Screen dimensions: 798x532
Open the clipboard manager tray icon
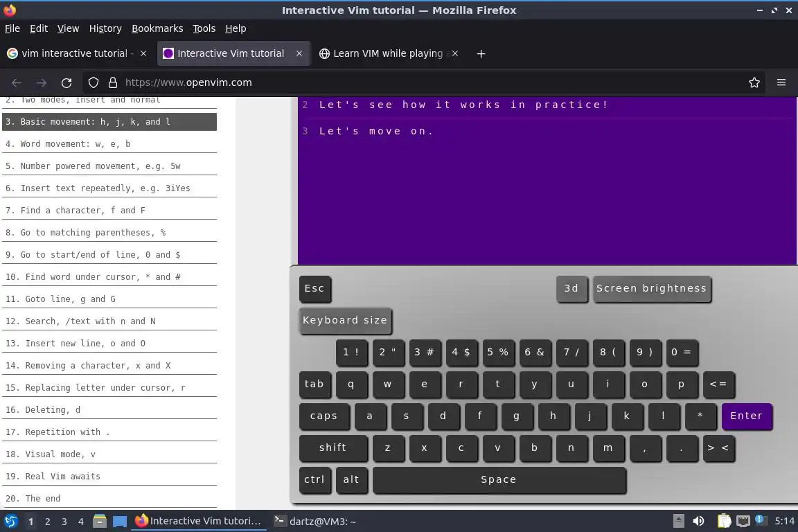tap(724, 521)
